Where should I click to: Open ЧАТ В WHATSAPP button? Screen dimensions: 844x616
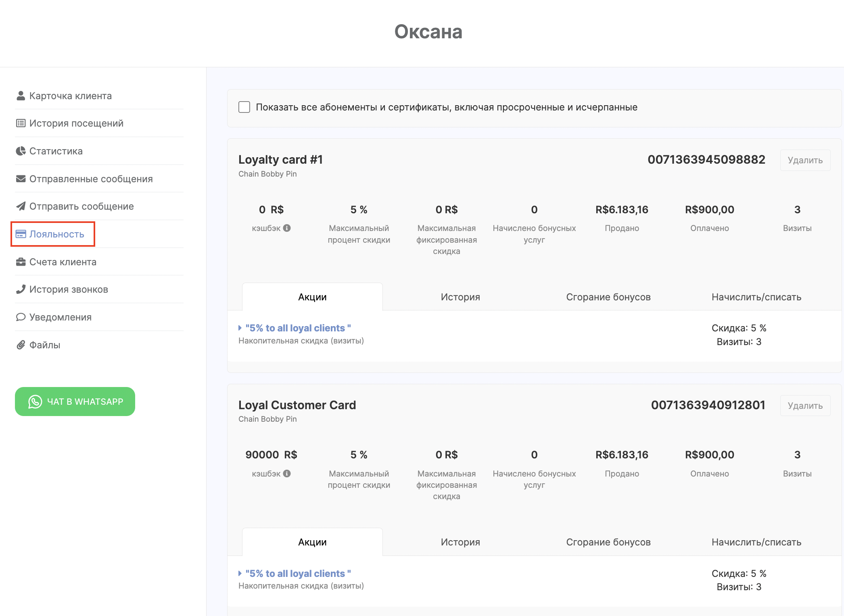tap(75, 402)
